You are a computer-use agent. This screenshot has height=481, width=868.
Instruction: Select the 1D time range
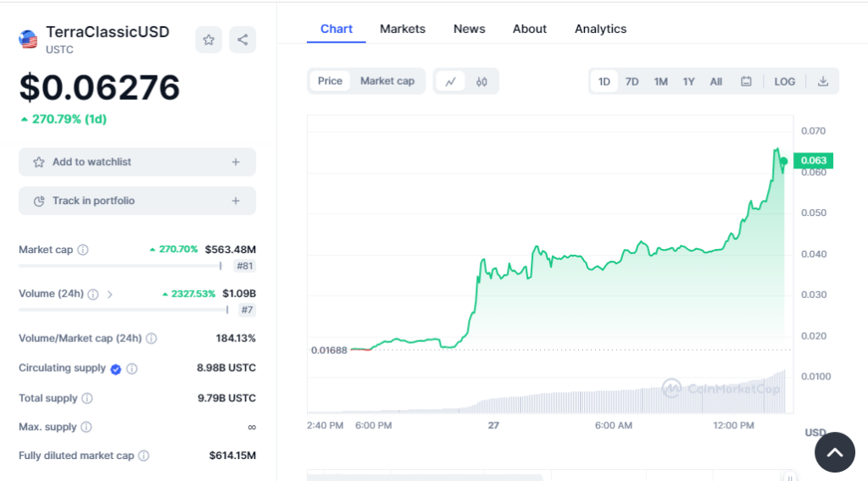(x=604, y=81)
